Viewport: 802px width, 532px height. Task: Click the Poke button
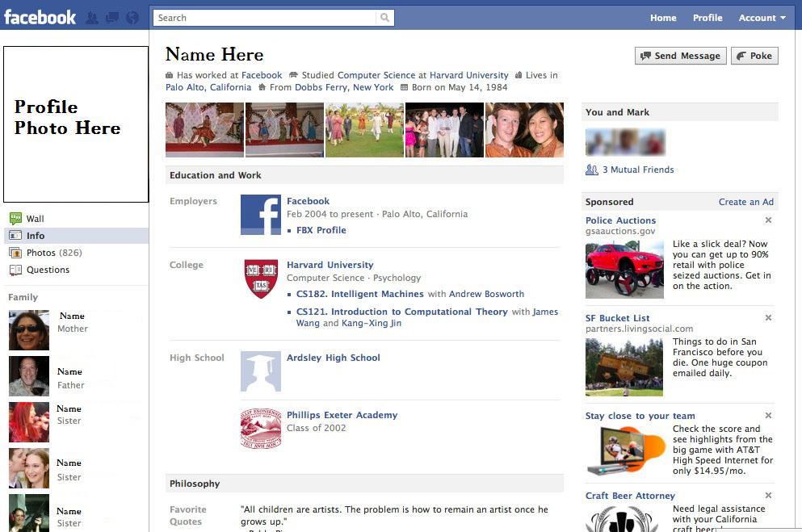755,56
